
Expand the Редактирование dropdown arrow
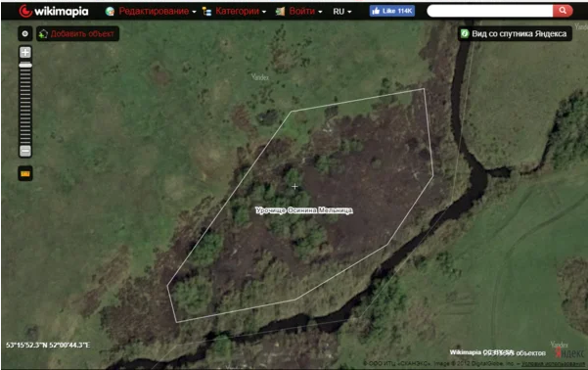[x=195, y=12]
